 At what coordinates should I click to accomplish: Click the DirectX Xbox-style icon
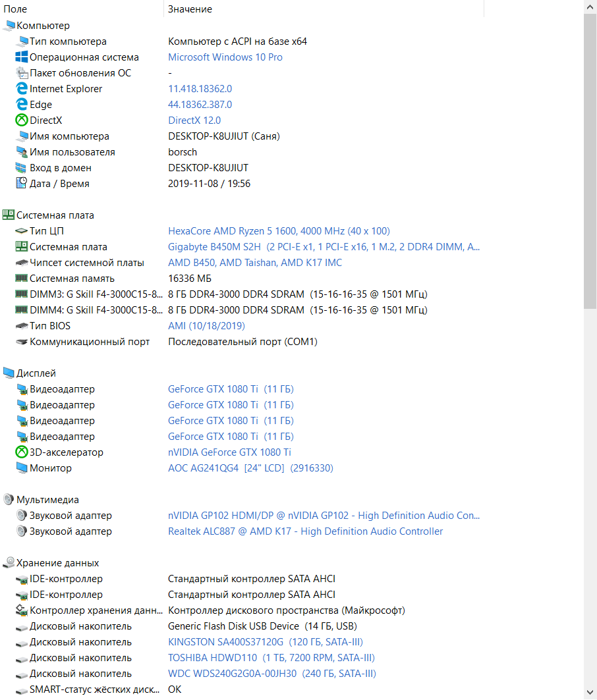tap(22, 120)
